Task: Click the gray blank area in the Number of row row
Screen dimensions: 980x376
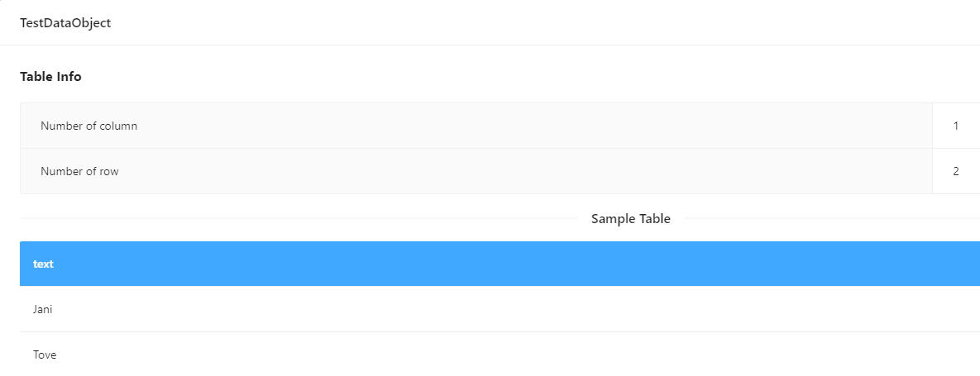Action: [525, 171]
